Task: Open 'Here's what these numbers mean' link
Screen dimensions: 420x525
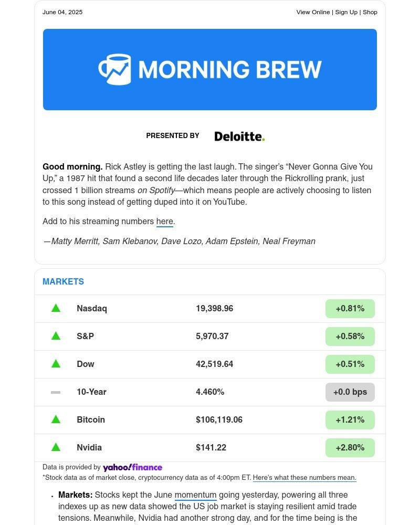Action: (x=304, y=478)
